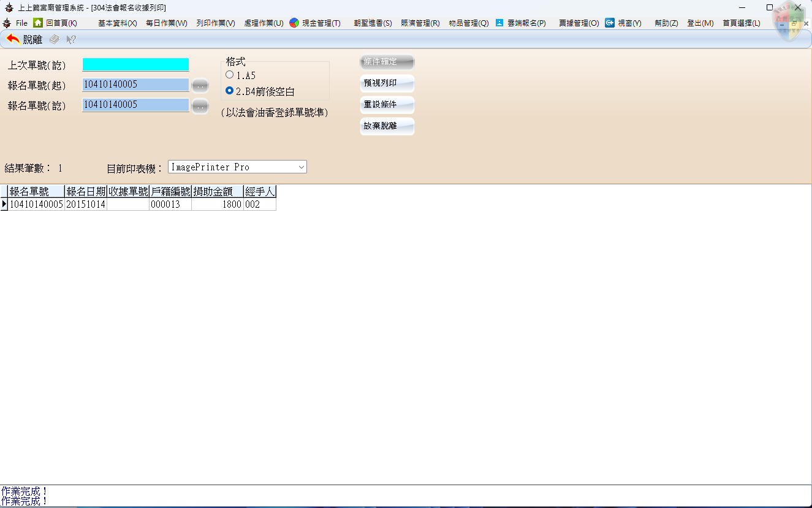Open the 目前印表機 printer dropdown

click(300, 166)
